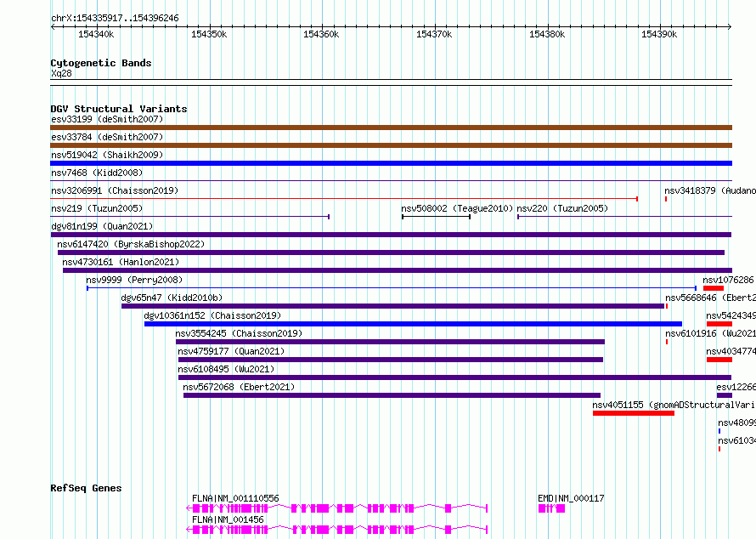Open the nsv5668646 (Ebert) label
The height and width of the screenshot is (539, 756).
pos(710,298)
